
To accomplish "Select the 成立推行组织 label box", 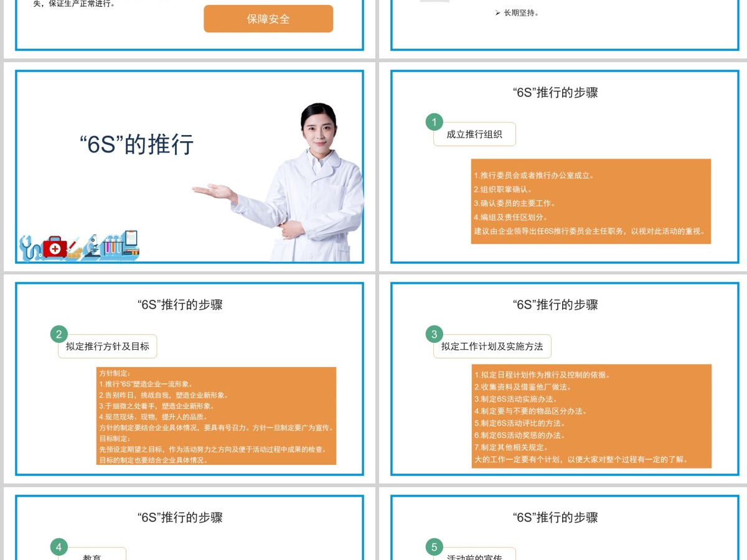I will click(474, 134).
